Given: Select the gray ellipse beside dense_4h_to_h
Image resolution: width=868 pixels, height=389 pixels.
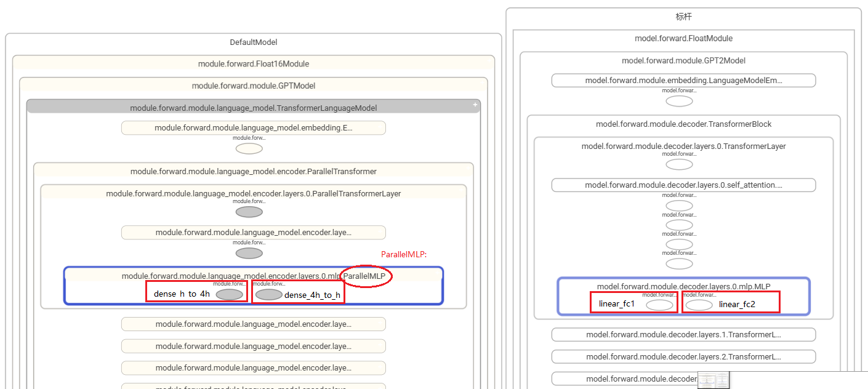Looking at the screenshot, I should pyautogui.click(x=269, y=294).
